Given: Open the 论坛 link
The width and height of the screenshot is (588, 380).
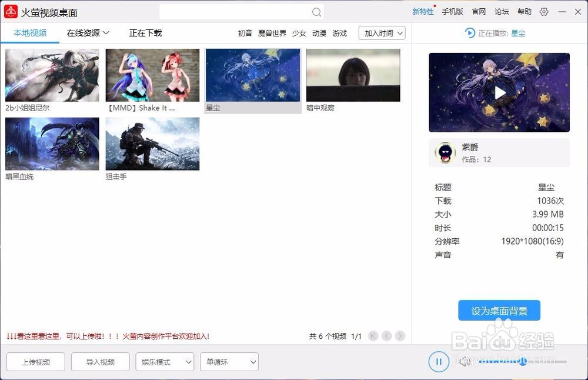Looking at the screenshot, I should (502, 12).
